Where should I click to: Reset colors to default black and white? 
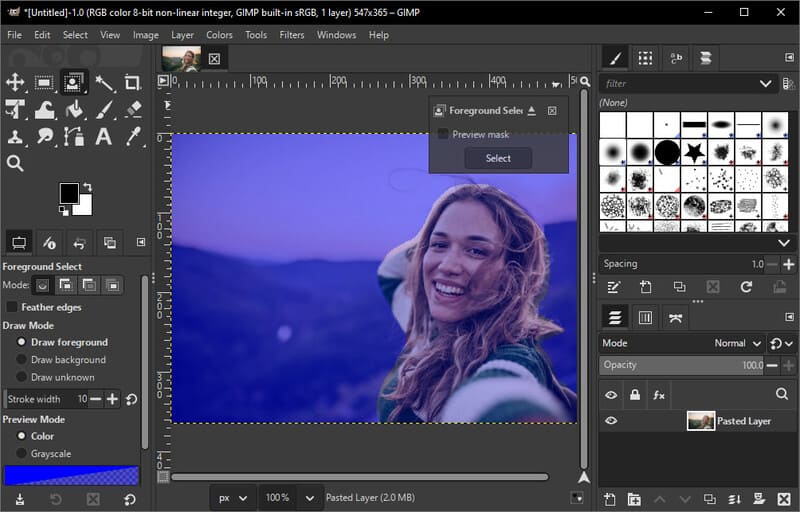63,211
